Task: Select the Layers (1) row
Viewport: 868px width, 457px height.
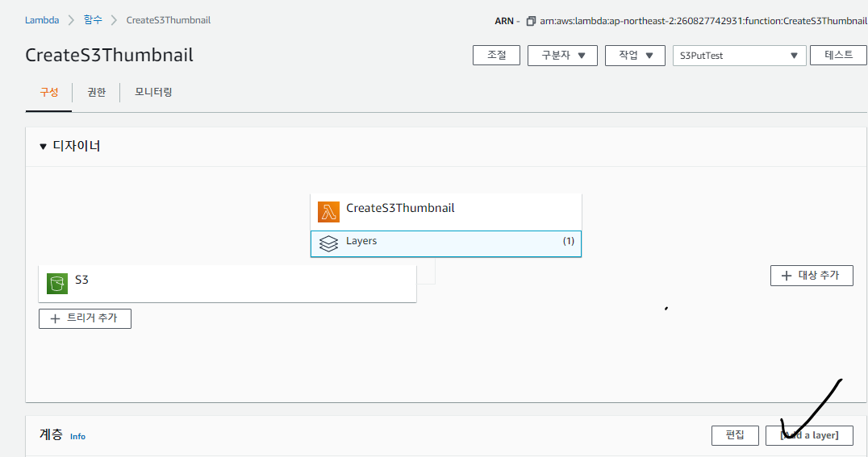Action: pyautogui.click(x=445, y=244)
